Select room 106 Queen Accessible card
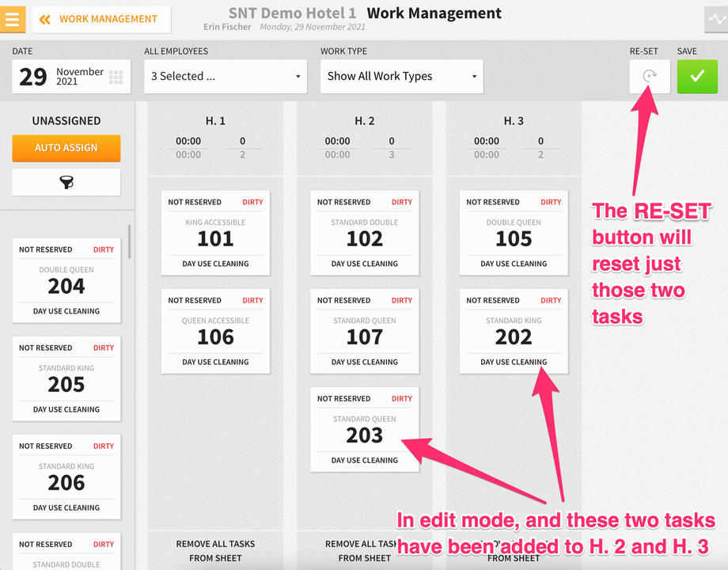Viewport: 728px width, 570px height. point(215,331)
